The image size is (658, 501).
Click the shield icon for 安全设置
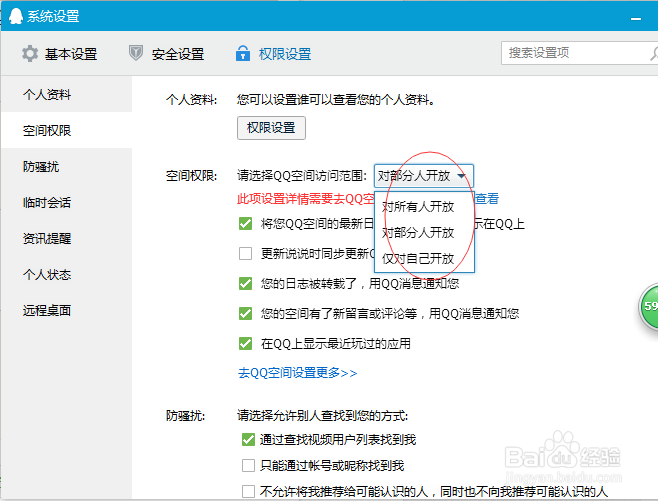[136, 53]
